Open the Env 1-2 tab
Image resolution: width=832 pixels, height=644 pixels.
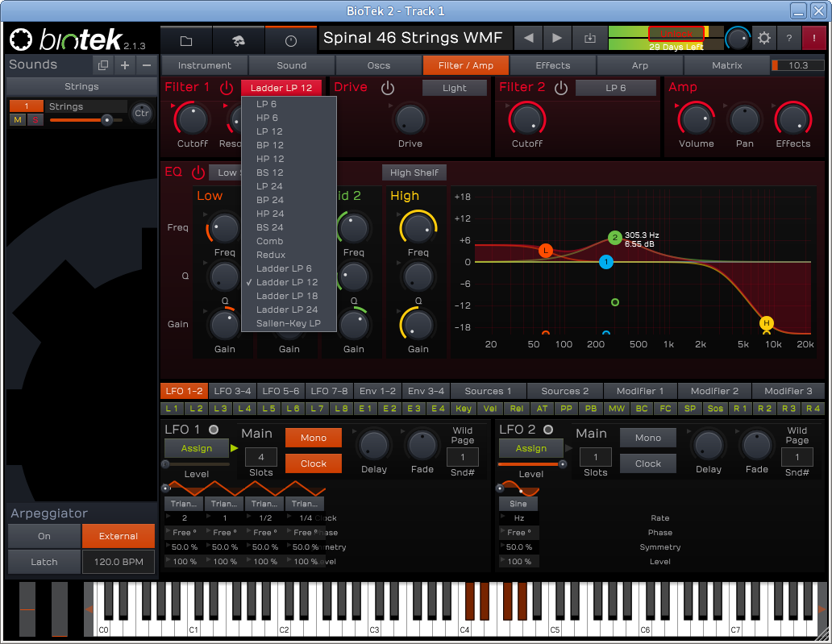377,391
